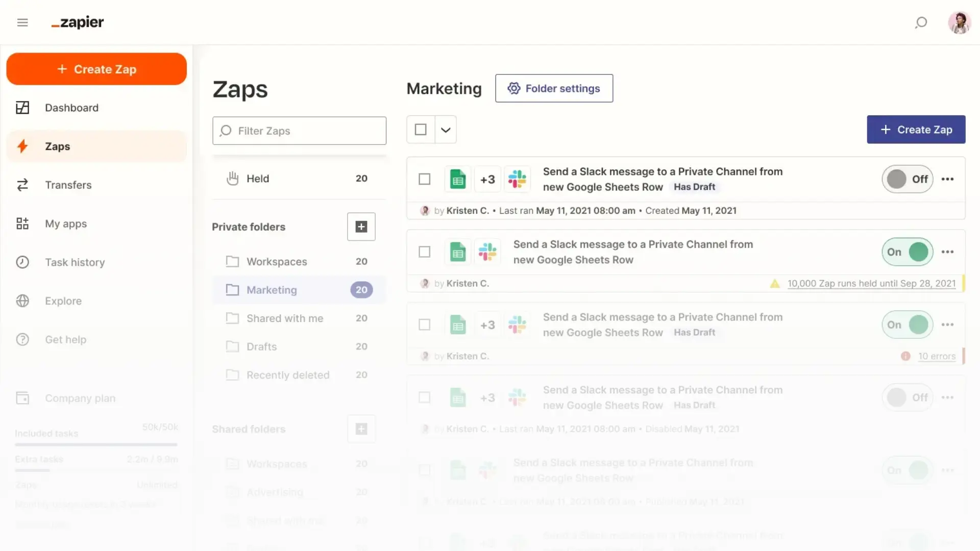
Task: Click the +3 badge on 10 errors zap
Action: pos(487,325)
